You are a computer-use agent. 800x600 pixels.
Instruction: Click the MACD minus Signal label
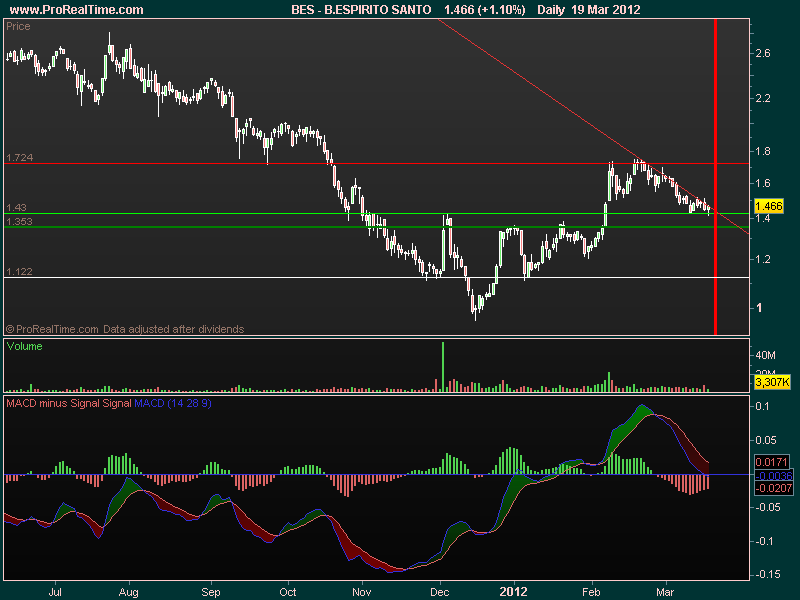pos(53,403)
